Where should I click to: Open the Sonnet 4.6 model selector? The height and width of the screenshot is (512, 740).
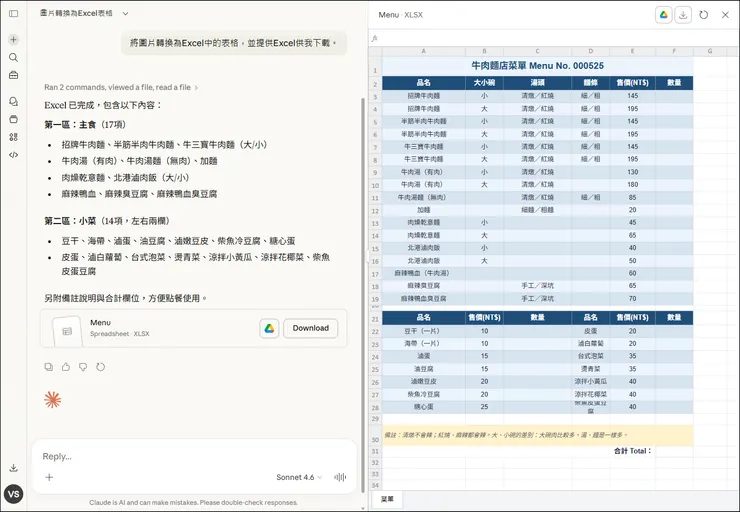(x=299, y=477)
